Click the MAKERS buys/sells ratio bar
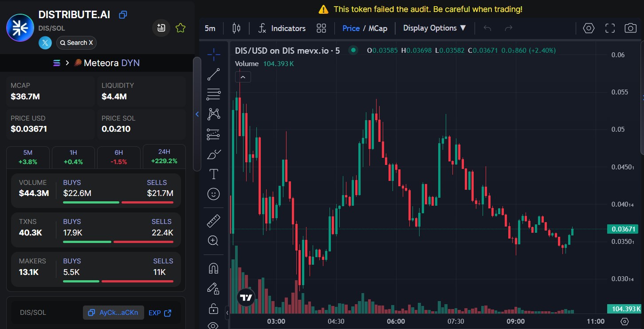The width and height of the screenshot is (644, 329). (118, 281)
